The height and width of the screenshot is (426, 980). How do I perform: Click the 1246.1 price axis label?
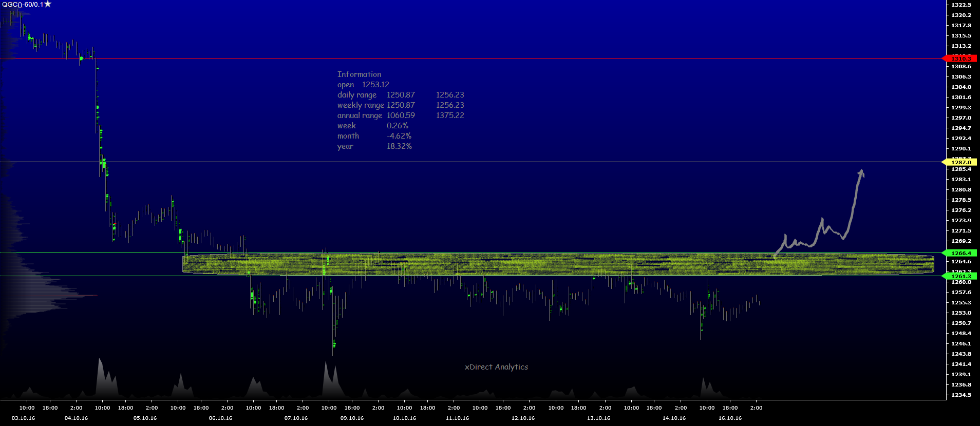961,343
